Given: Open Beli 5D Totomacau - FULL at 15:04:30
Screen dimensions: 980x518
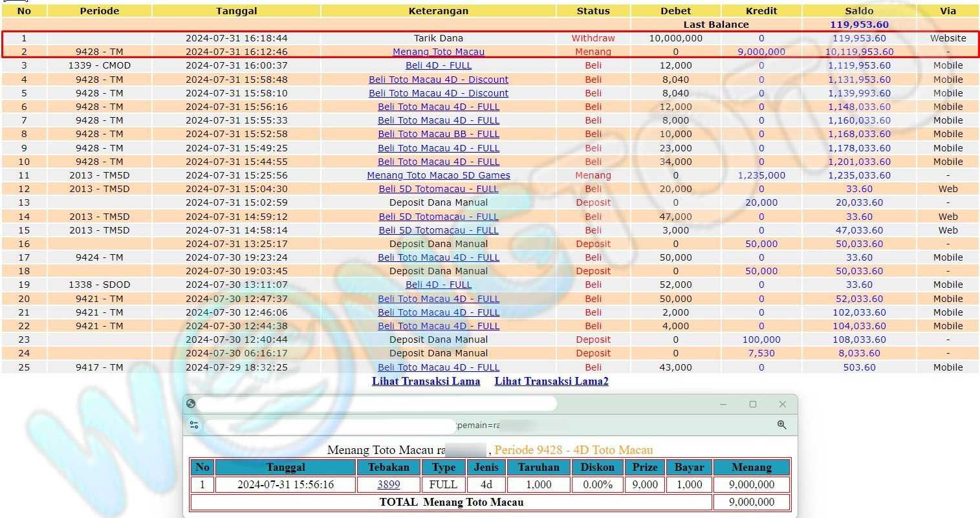Looking at the screenshot, I should tap(438, 189).
